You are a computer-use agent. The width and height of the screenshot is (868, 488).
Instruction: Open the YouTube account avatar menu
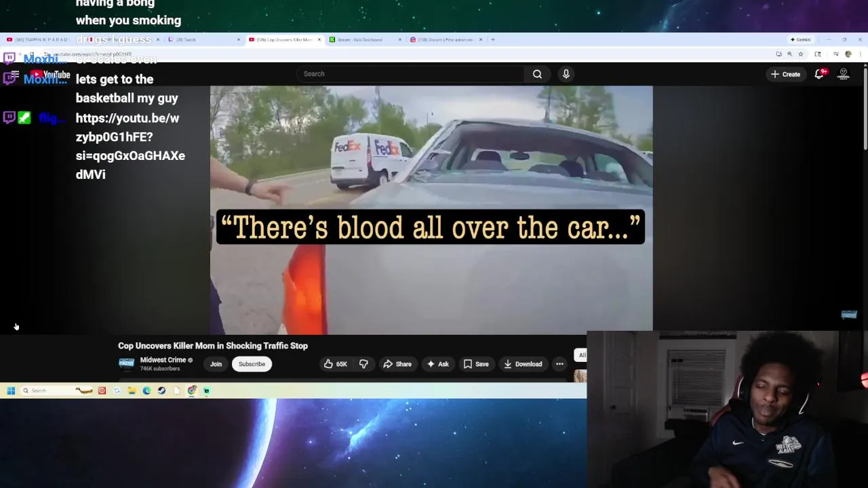click(x=844, y=74)
